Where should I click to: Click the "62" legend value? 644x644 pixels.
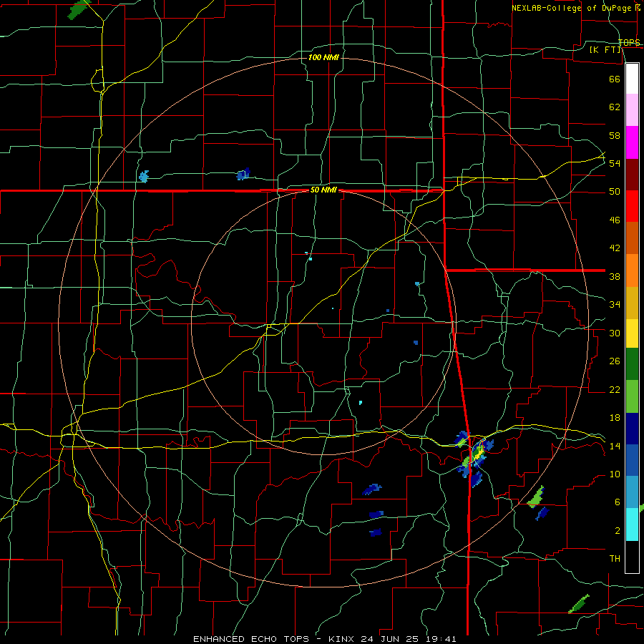[x=615, y=107]
